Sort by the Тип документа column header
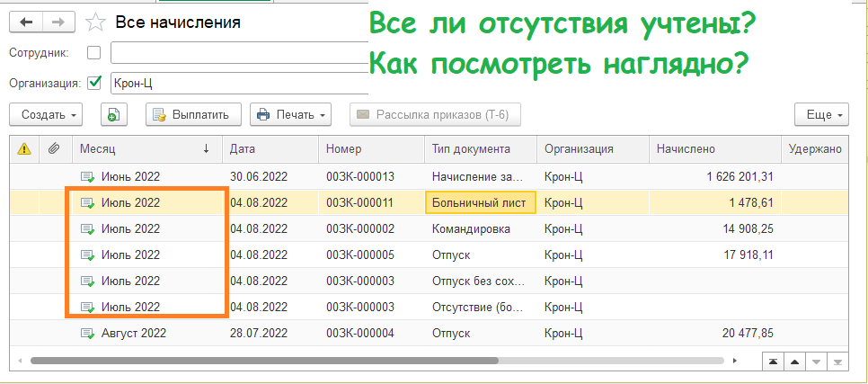Screen dimensions: 868x384 click(x=481, y=148)
